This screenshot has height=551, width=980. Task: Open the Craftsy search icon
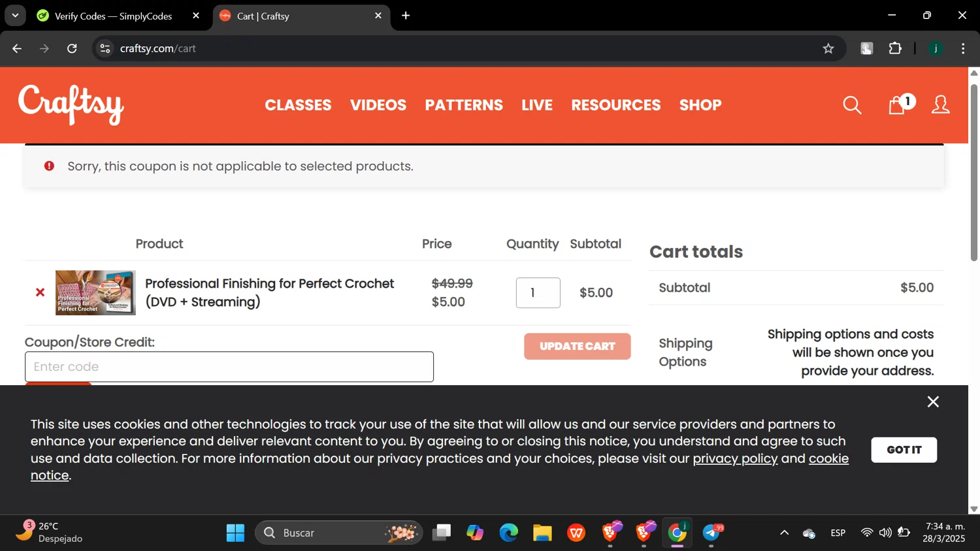click(852, 105)
